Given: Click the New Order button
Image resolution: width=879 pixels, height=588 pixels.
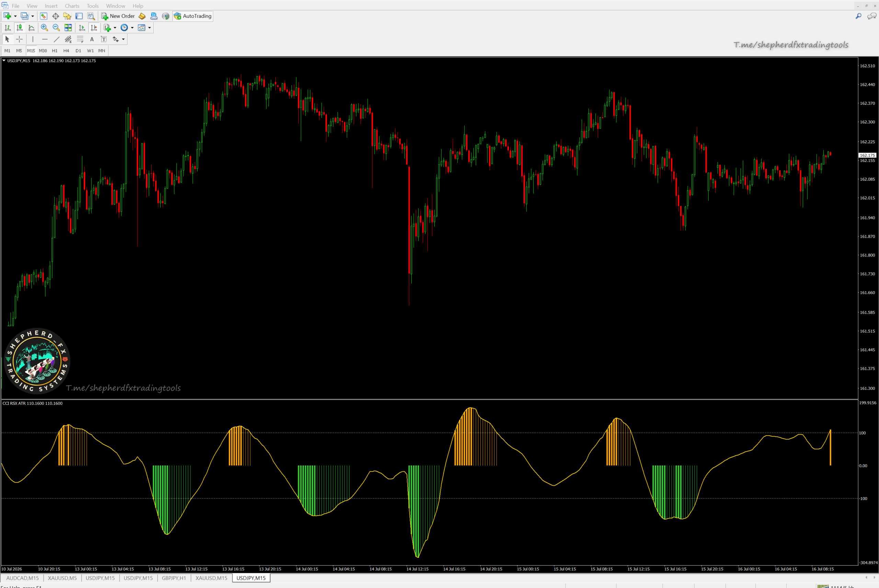Looking at the screenshot, I should point(118,16).
